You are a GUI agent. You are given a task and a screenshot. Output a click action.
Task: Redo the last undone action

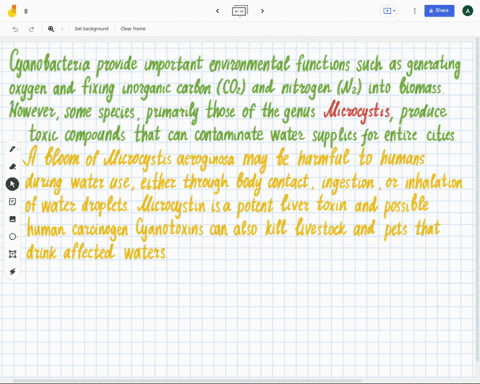31,29
